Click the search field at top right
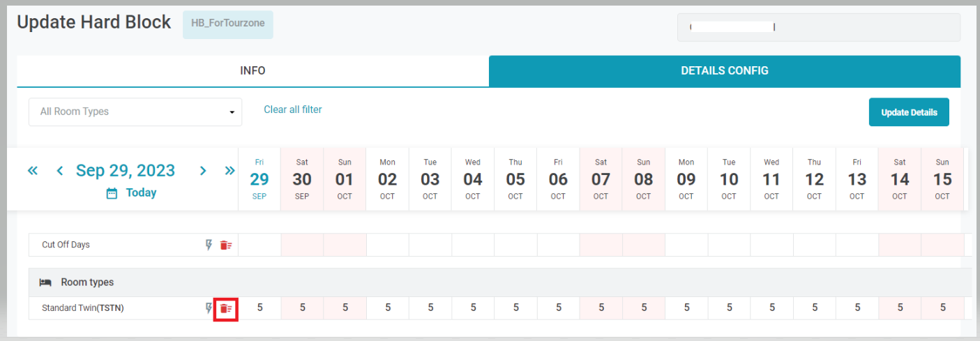Screen dimensions: 980x341 [x=818, y=27]
